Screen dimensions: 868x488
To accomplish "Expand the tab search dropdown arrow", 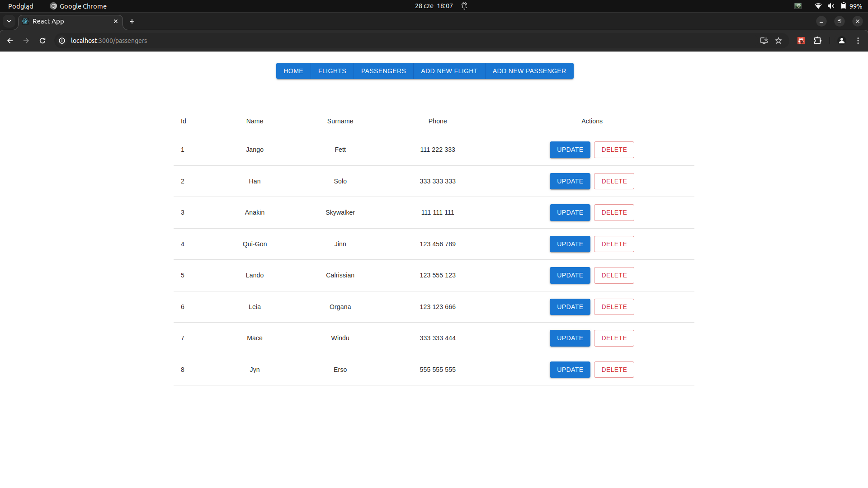I will 9,21.
